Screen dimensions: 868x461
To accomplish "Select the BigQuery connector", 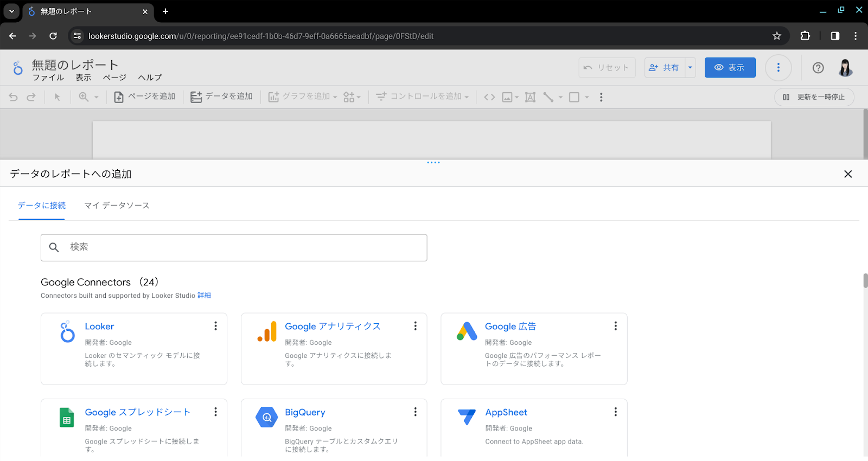I will pyautogui.click(x=334, y=428).
